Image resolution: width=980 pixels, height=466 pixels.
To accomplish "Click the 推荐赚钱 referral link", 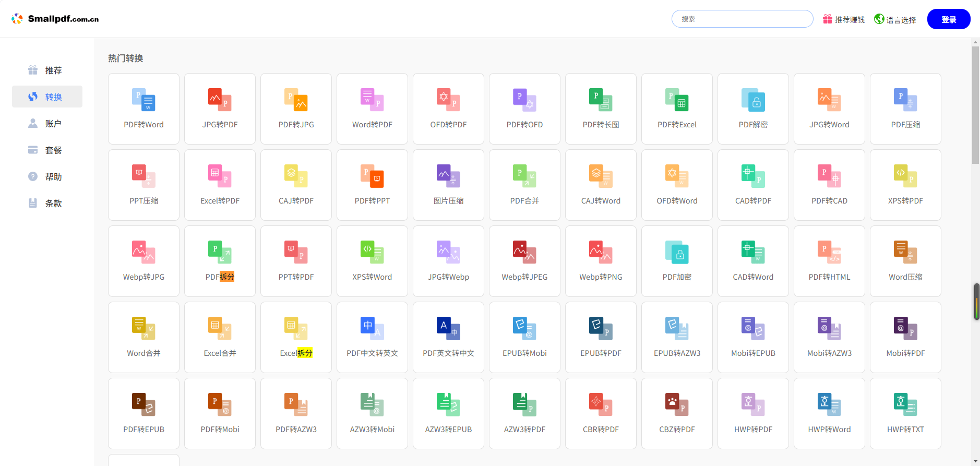I will click(x=844, y=19).
